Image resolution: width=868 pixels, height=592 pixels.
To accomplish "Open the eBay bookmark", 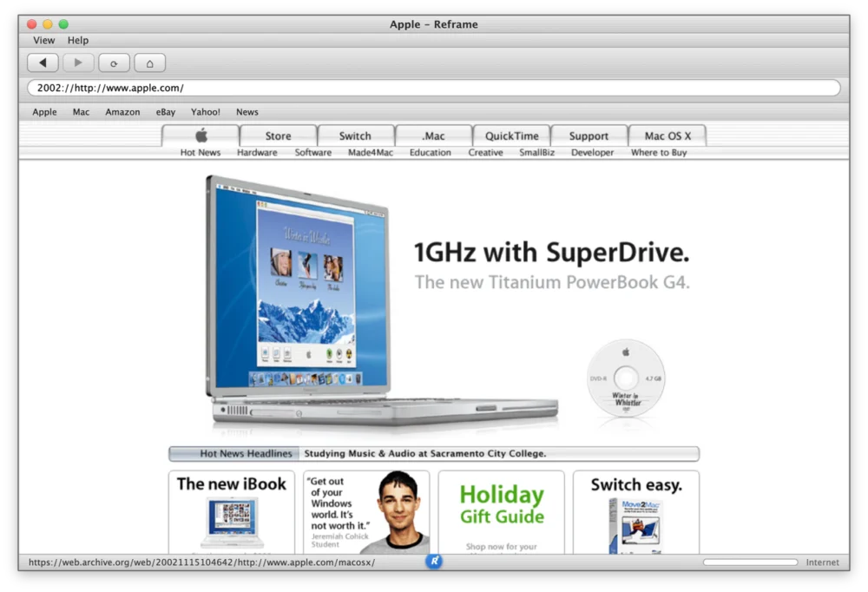I will point(166,112).
